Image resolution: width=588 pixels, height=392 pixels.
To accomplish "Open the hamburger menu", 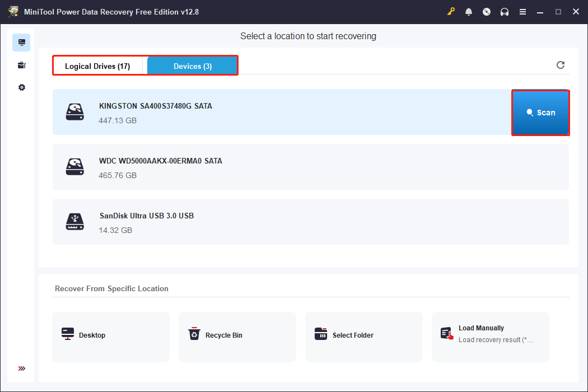I will [x=522, y=12].
